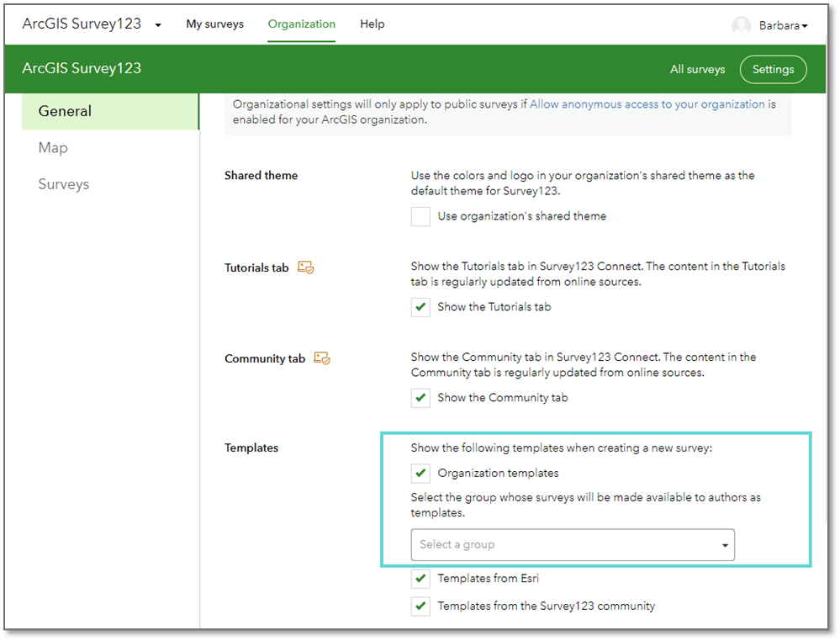
Task: Click the Settings button
Action: coord(773,69)
